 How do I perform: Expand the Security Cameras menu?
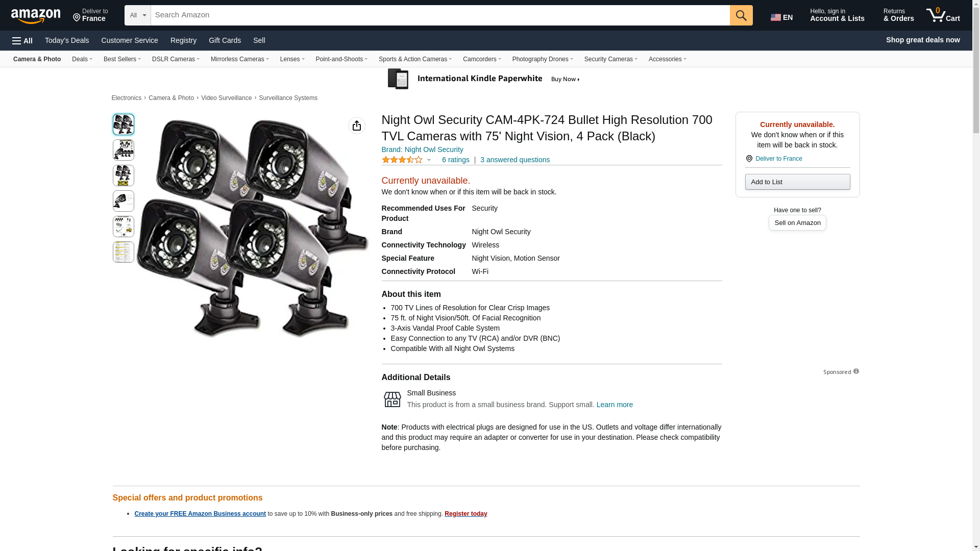[610, 59]
